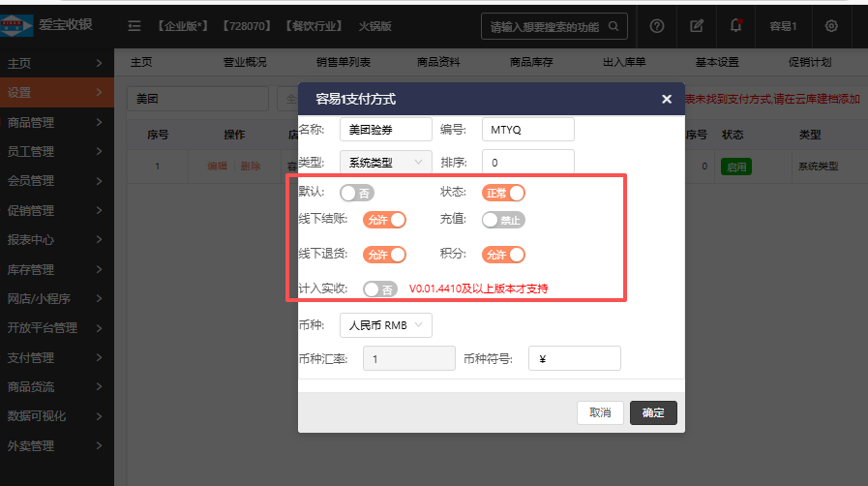This screenshot has height=486, width=868.
Task: Open the help question mark icon
Action: 657,26
